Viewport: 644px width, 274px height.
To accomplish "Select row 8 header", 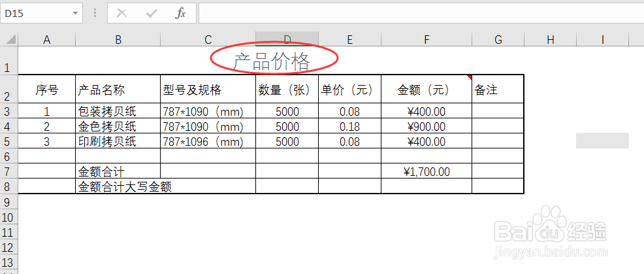I will (x=9, y=186).
